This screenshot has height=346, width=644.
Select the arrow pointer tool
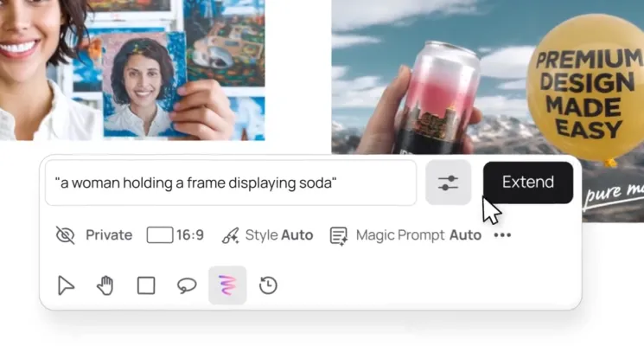(66, 285)
